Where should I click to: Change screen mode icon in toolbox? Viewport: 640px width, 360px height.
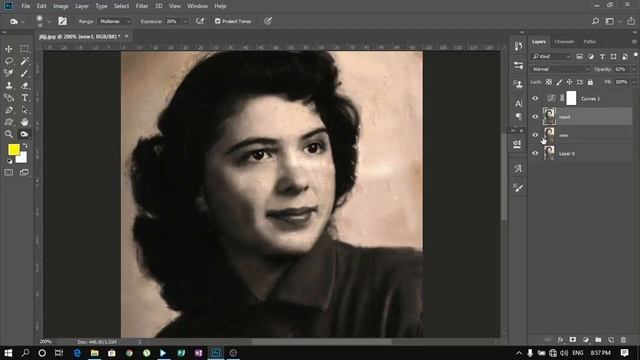pyautogui.click(x=24, y=173)
